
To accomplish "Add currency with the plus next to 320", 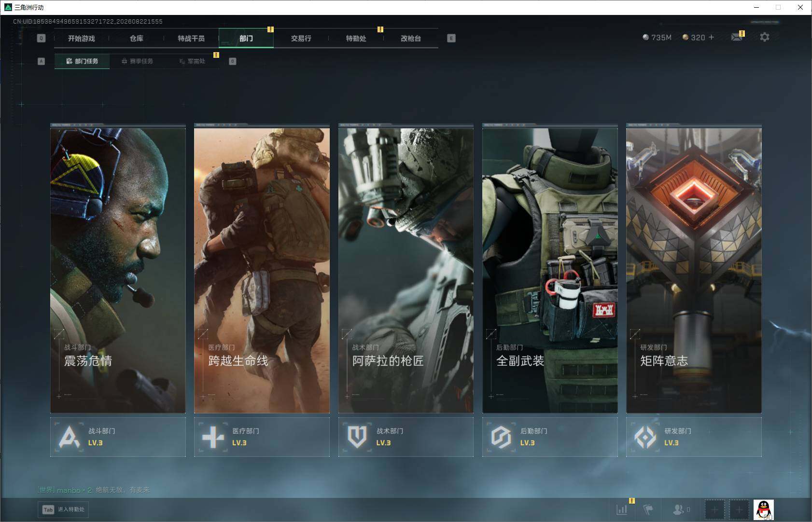I will pyautogui.click(x=711, y=37).
